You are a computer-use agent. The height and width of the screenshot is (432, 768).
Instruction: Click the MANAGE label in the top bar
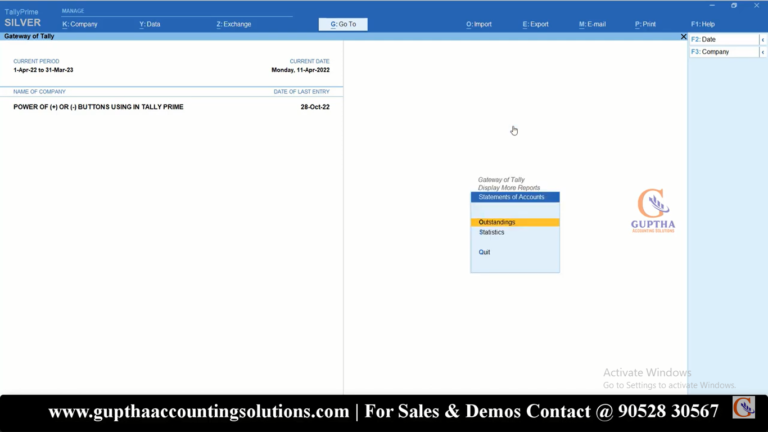(x=72, y=11)
